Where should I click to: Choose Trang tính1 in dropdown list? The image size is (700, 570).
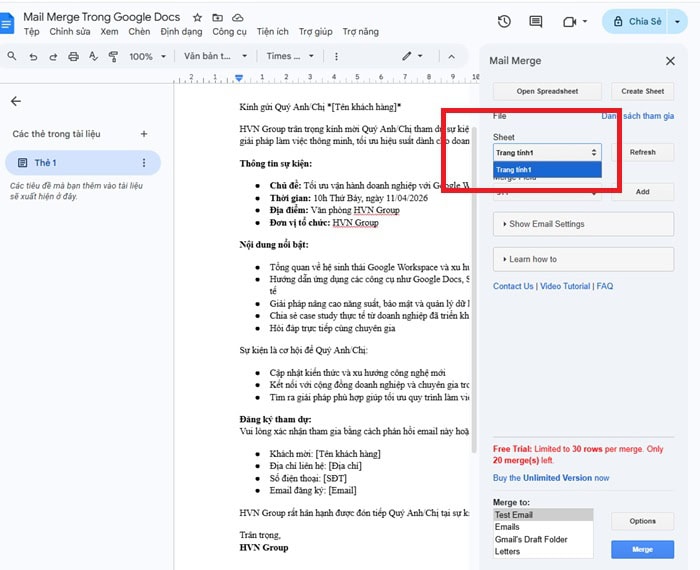pyautogui.click(x=547, y=170)
